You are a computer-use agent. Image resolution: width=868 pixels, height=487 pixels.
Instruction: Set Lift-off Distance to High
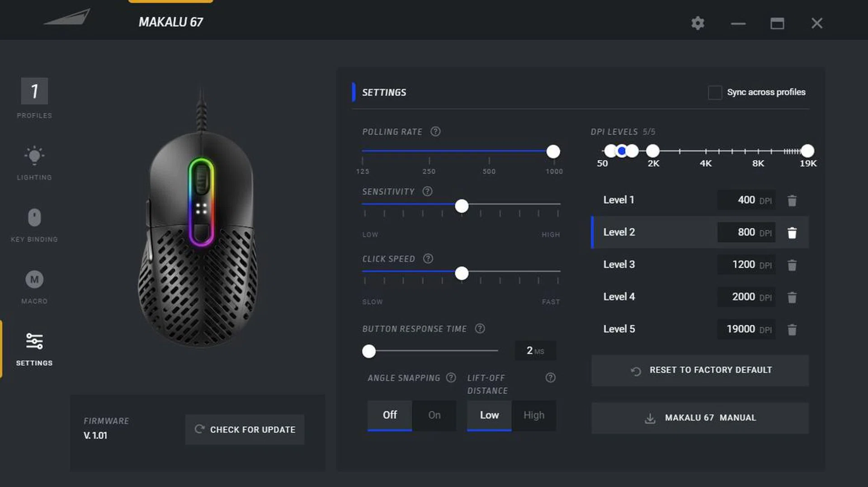pos(533,415)
